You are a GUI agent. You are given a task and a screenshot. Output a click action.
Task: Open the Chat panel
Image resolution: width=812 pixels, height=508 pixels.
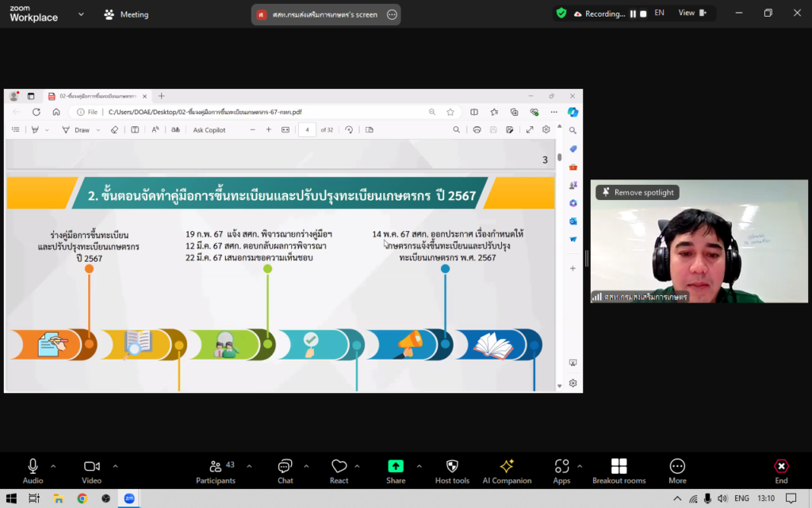[285, 471]
